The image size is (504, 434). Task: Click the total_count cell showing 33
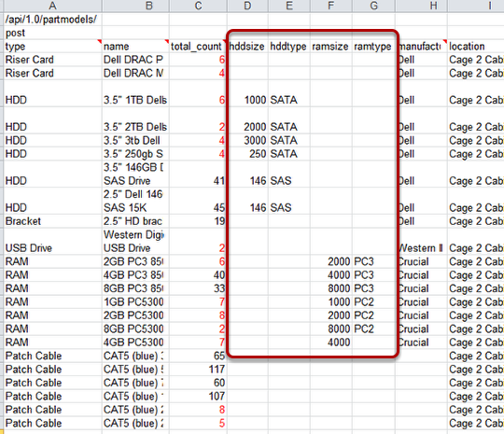[198, 288]
